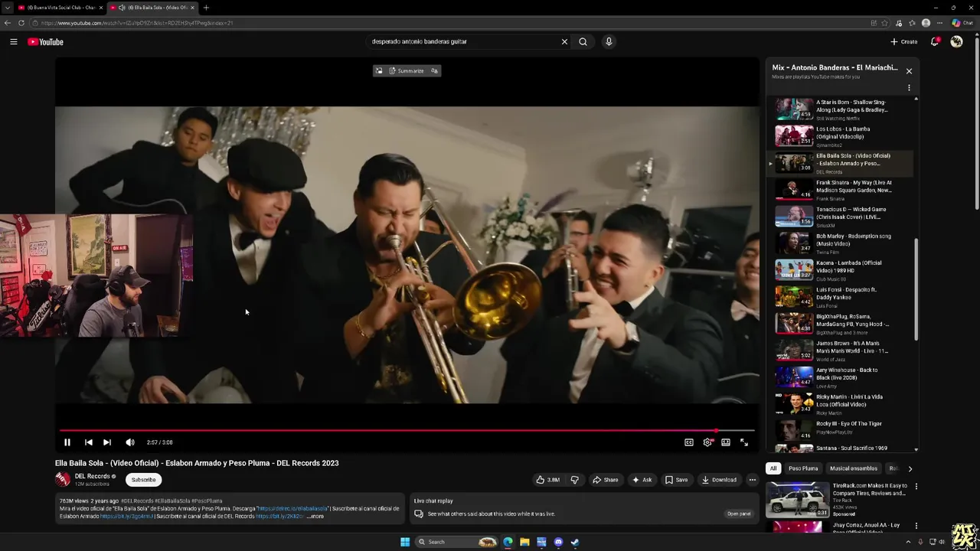The width and height of the screenshot is (980, 551).
Task: Open TireRack ad options menu
Action: point(916,487)
